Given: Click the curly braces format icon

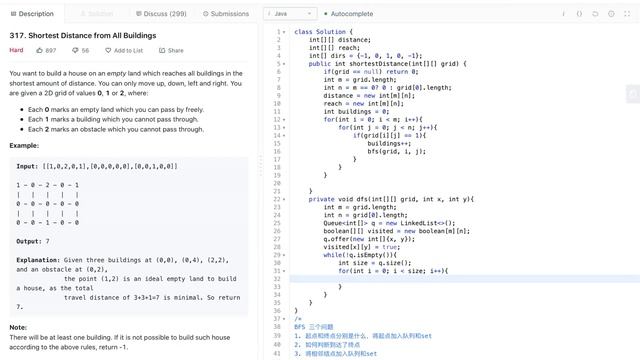Looking at the screenshot, I should coord(579,14).
